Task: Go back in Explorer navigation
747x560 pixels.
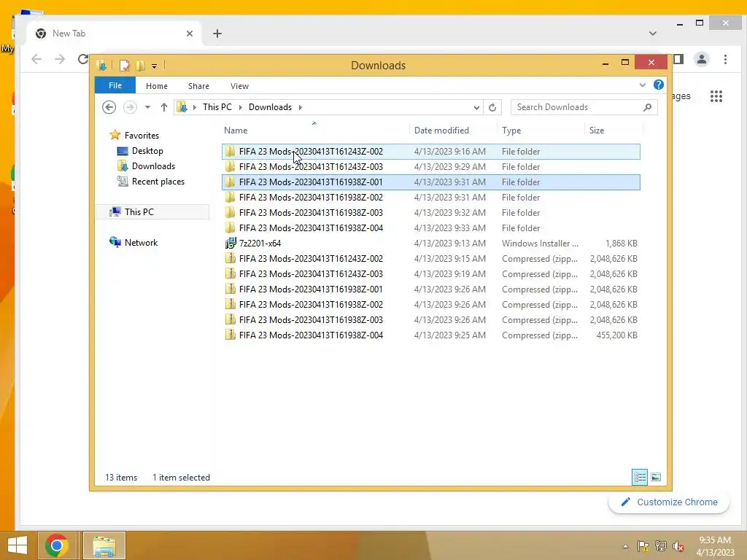Action: point(109,107)
